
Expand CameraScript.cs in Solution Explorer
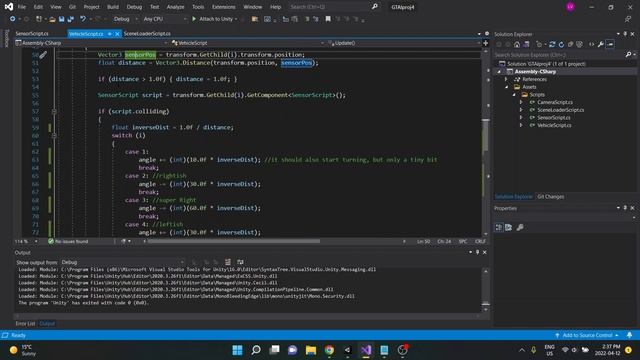(521, 102)
